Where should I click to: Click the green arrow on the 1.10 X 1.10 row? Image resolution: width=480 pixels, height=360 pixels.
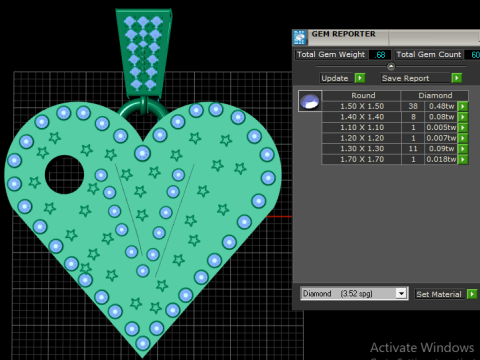pos(463,128)
